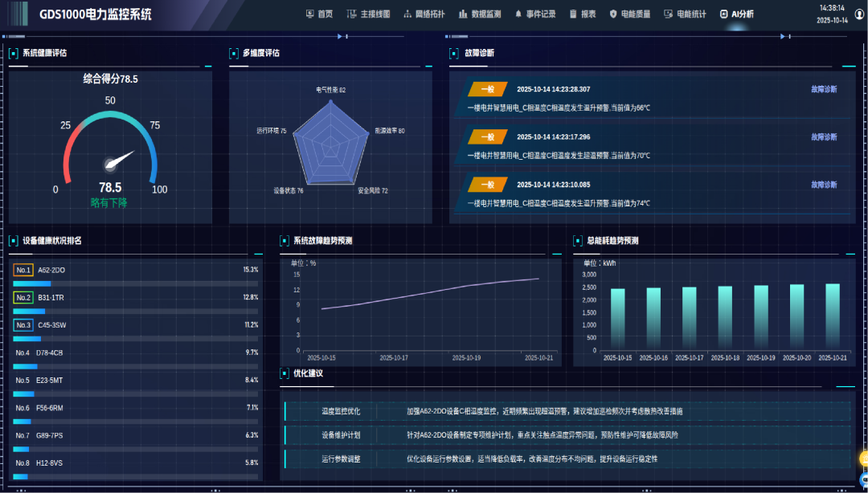
Task: Click the AI分析 icon in the top bar
Action: click(722, 14)
